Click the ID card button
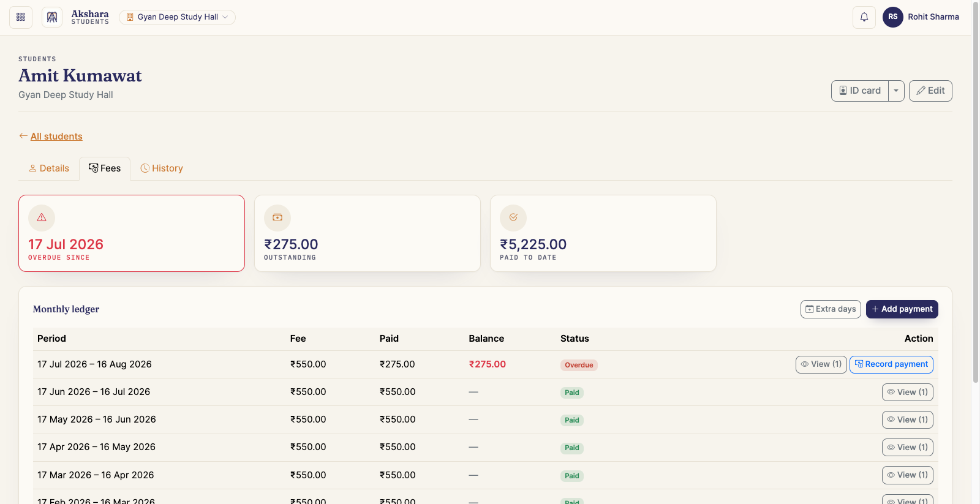This screenshot has width=980, height=504. click(860, 91)
